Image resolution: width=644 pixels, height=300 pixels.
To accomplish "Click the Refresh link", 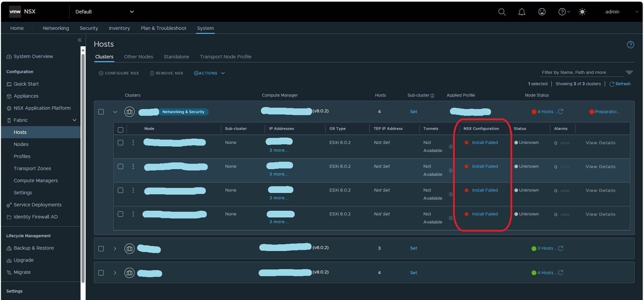I will point(623,84).
